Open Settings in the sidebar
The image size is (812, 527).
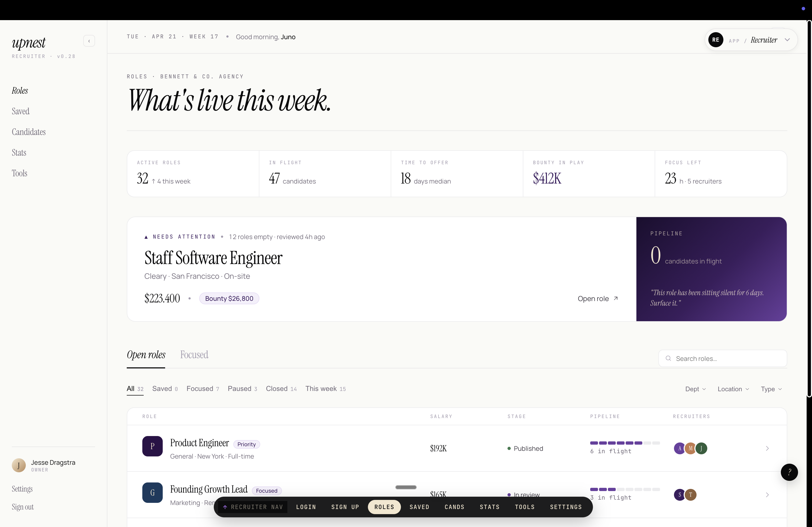pyautogui.click(x=22, y=489)
